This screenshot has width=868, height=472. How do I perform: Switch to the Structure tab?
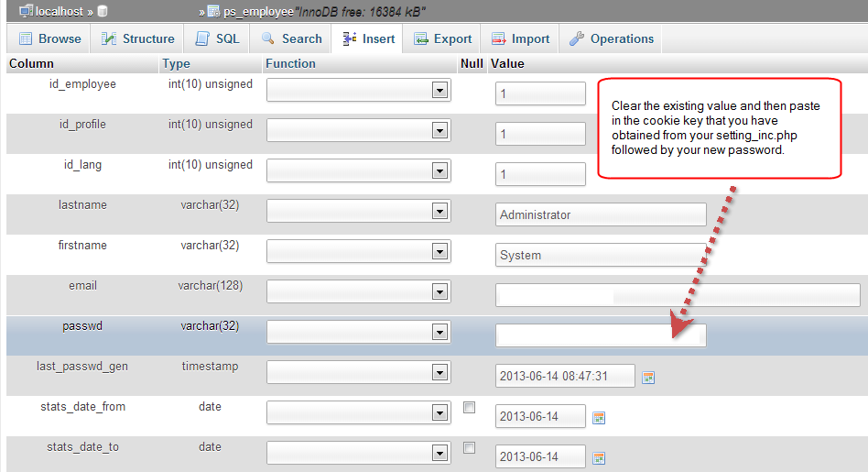click(138, 38)
